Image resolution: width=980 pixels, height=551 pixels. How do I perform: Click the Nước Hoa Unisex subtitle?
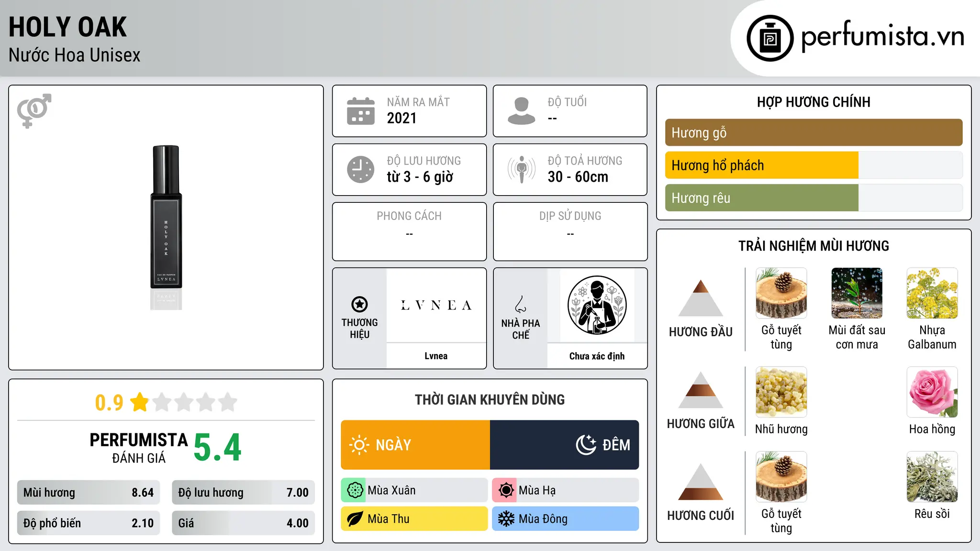pyautogui.click(x=74, y=55)
